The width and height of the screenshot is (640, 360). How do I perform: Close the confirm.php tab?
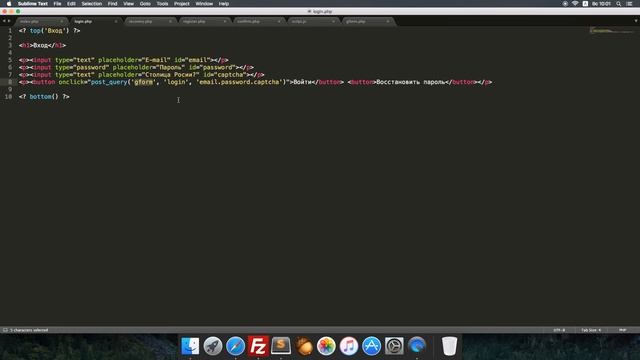point(279,21)
